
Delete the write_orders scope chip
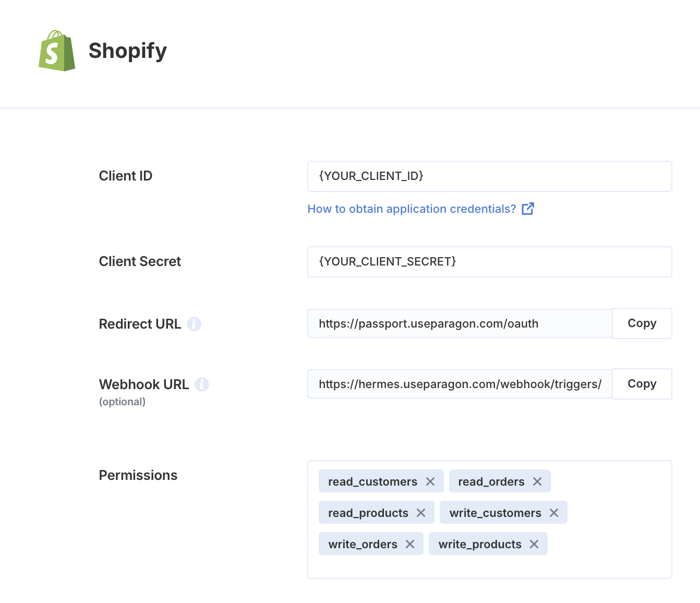[x=410, y=544]
